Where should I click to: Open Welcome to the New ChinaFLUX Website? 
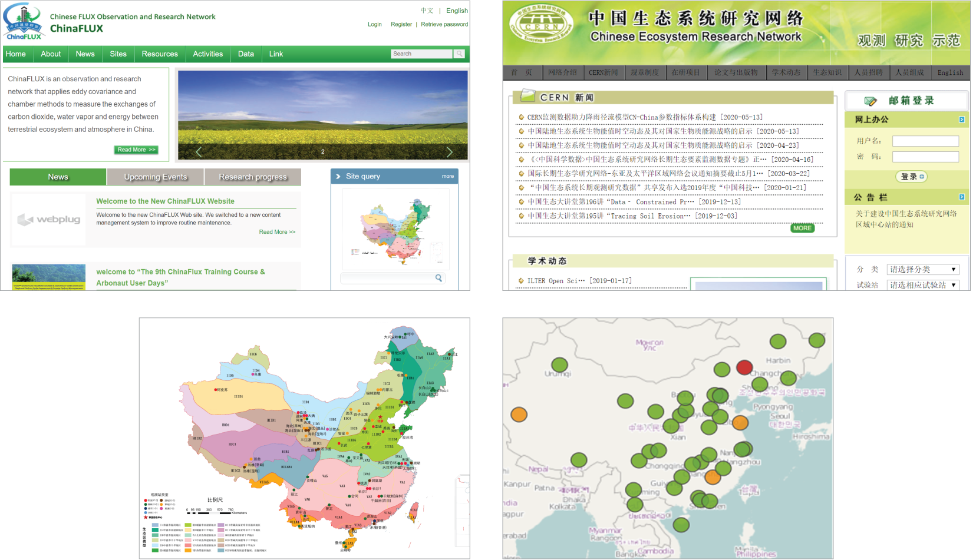tap(166, 201)
